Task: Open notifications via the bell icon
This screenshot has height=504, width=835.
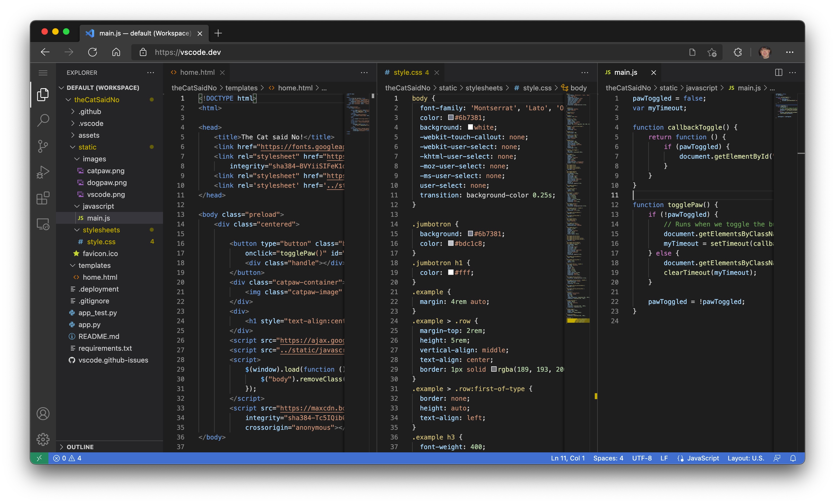Action: 793,458
